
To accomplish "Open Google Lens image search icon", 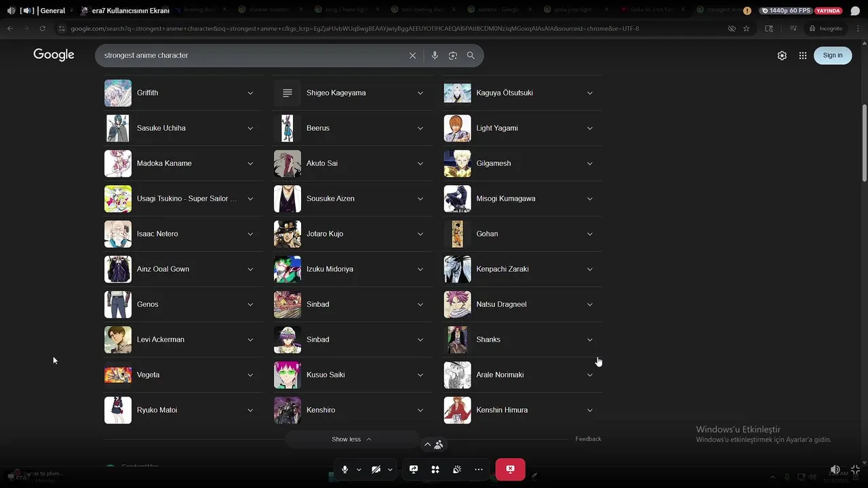I will [x=453, y=56].
